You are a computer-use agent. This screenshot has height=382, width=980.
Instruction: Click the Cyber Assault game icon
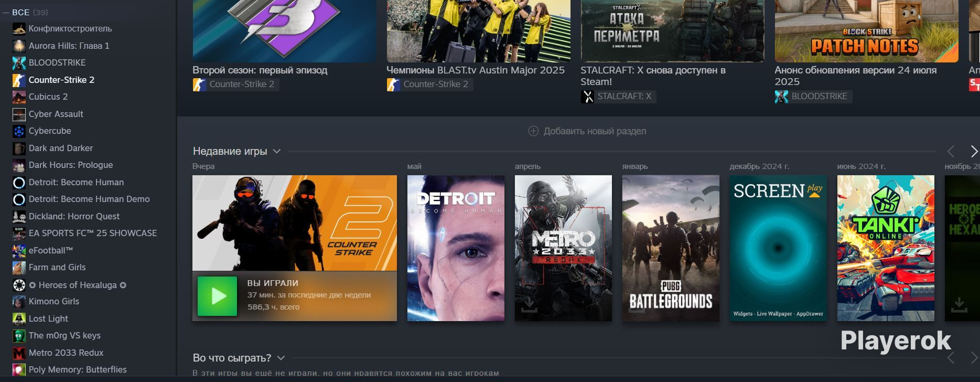click(x=19, y=114)
